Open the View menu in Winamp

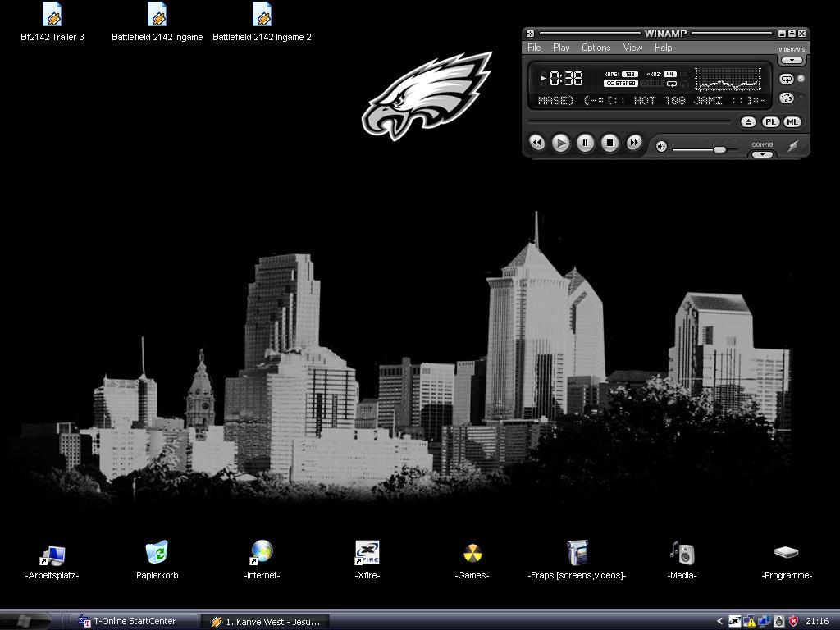[x=632, y=48]
